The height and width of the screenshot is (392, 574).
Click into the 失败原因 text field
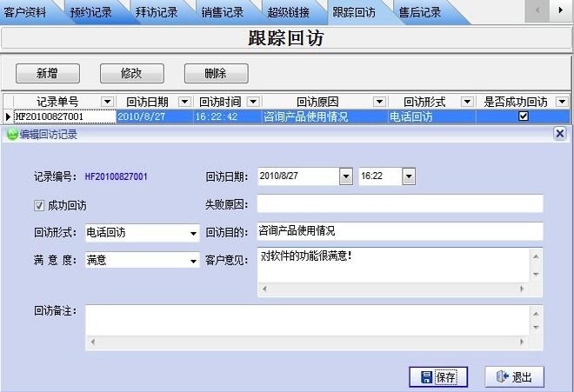[x=400, y=203]
